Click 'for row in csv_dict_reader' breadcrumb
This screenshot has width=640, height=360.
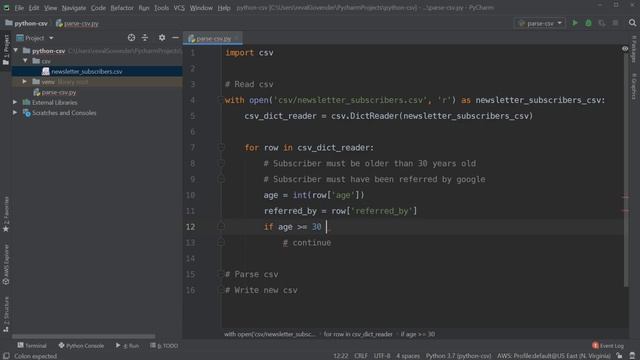tap(358, 334)
